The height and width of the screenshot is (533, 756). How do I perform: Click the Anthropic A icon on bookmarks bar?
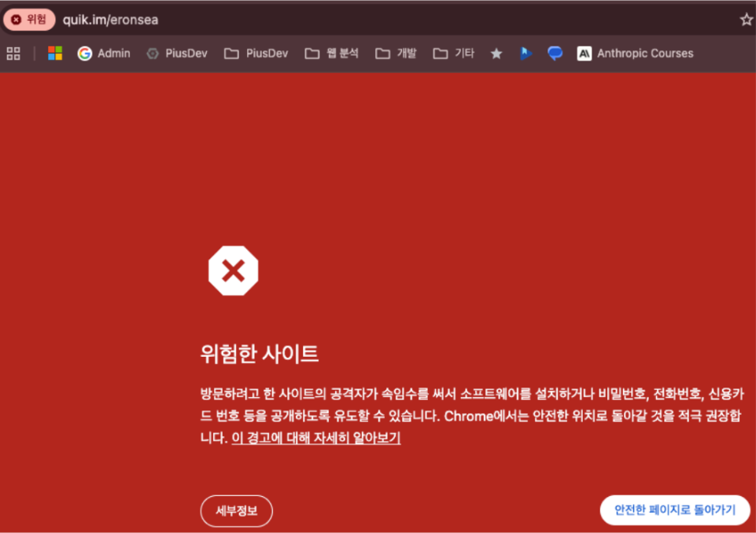point(584,53)
